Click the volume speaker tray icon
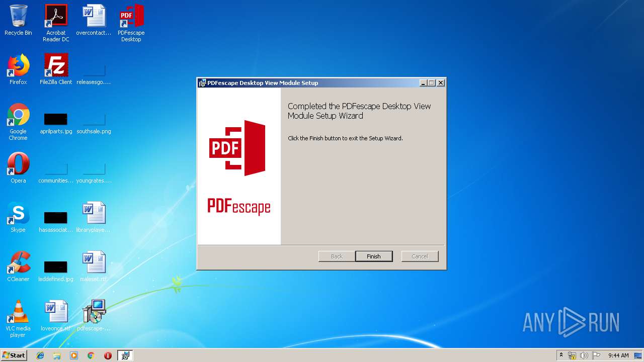 pos(584,355)
